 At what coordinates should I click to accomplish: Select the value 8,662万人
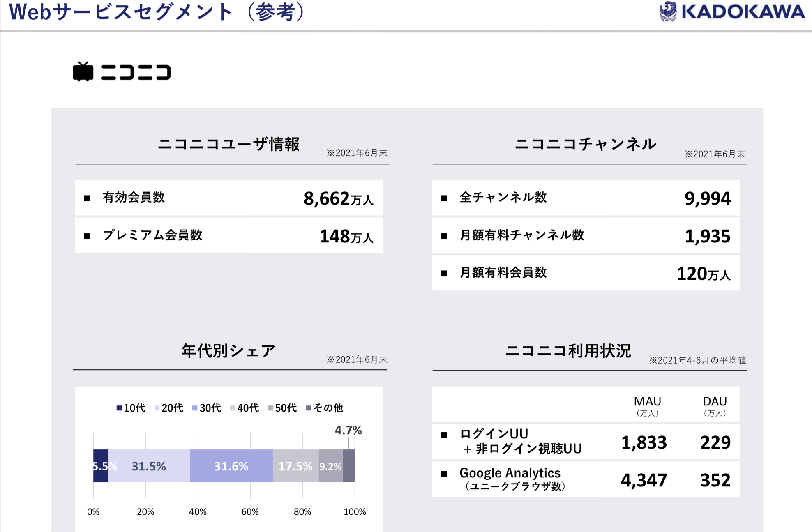click(x=339, y=199)
